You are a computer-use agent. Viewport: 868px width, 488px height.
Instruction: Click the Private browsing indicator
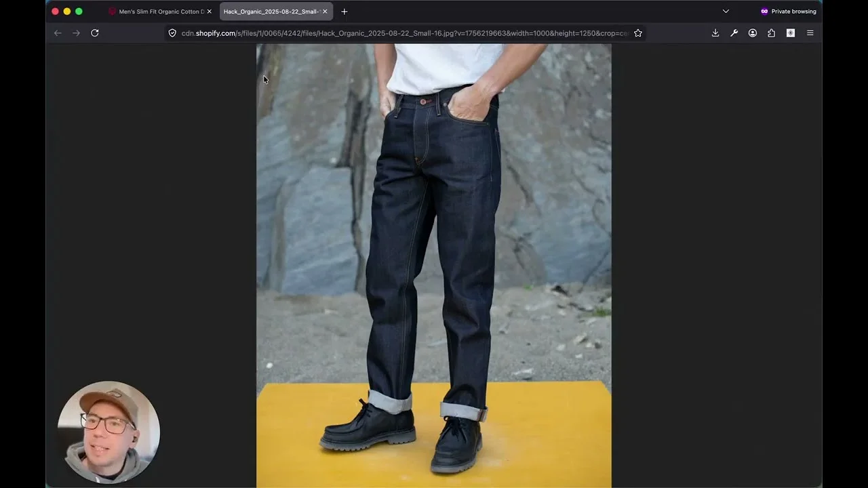(788, 12)
